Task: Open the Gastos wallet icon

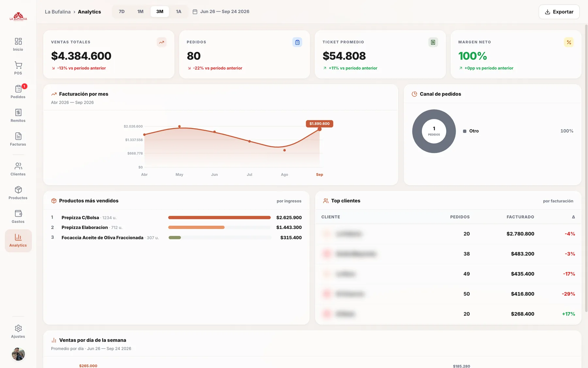Action: [18, 213]
